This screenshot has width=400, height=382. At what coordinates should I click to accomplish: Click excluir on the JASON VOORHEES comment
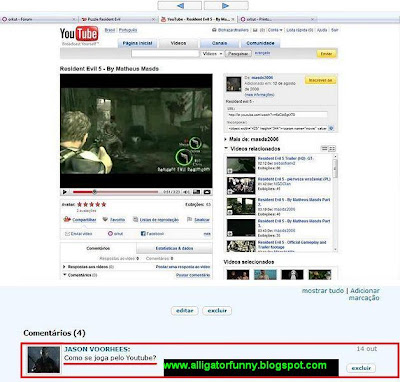(361, 368)
